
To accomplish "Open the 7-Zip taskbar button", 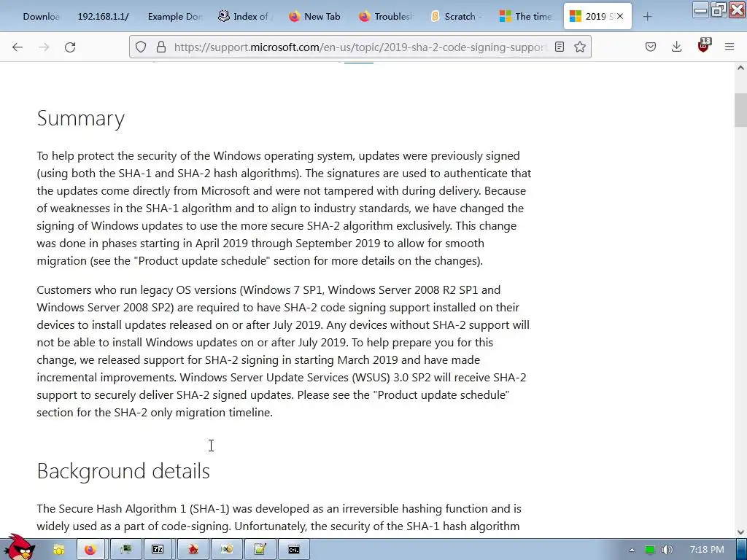I will (x=158, y=550).
